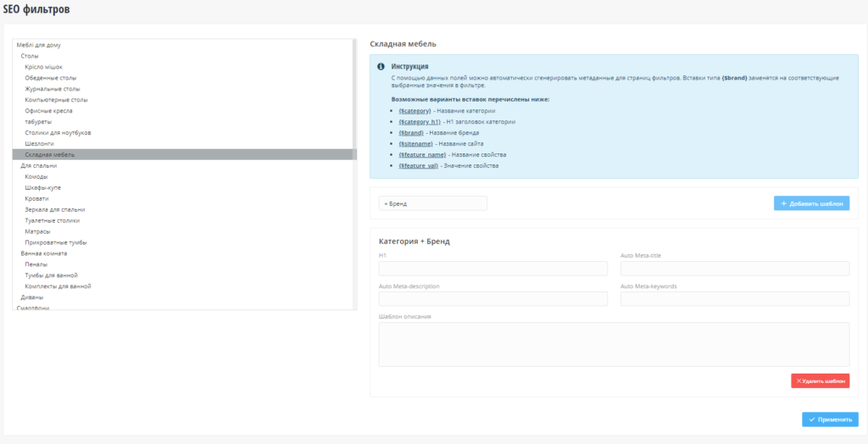The image size is (868, 444).
Task: Select Складная мебель in category tree
Action: pos(50,155)
